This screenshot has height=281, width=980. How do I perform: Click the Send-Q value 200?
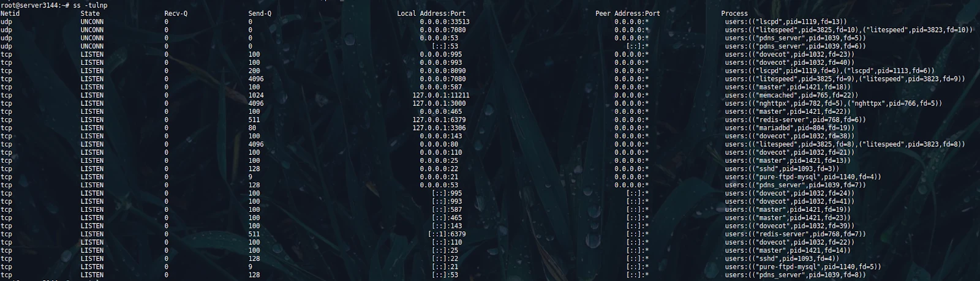(254, 71)
